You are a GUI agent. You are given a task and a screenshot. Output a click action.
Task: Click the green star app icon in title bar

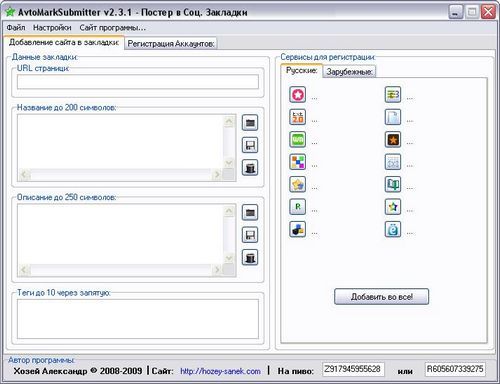(10, 12)
